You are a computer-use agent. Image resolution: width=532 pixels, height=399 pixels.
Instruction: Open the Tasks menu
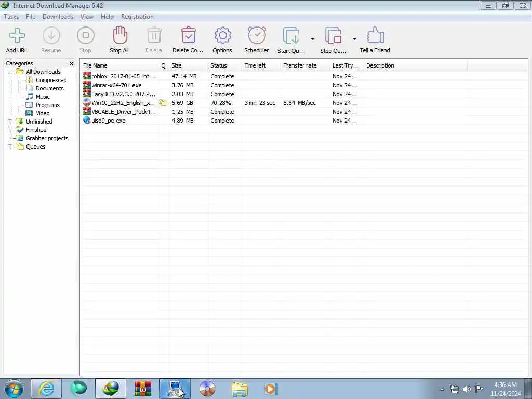click(11, 17)
